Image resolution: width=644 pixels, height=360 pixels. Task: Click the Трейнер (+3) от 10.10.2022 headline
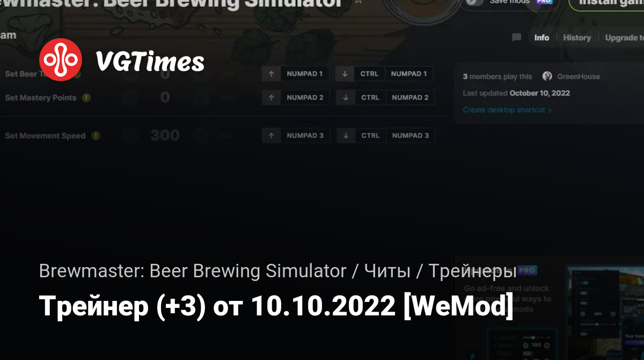(276, 306)
